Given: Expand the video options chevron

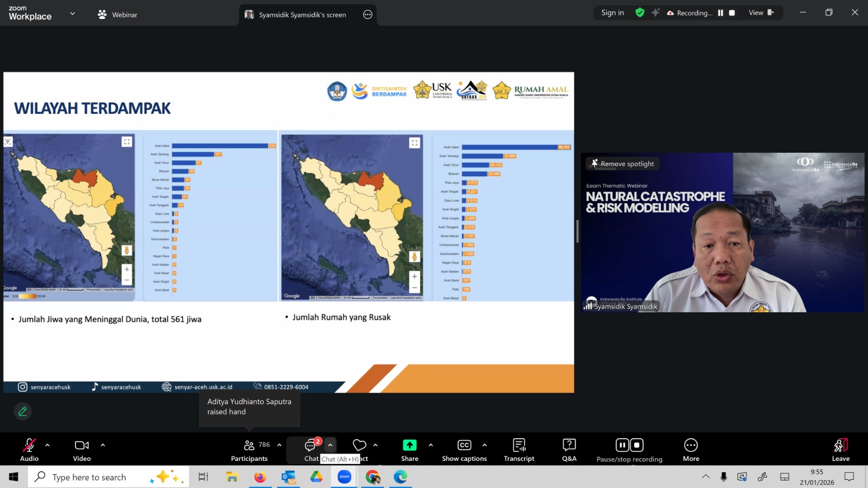Looking at the screenshot, I should tap(103, 445).
